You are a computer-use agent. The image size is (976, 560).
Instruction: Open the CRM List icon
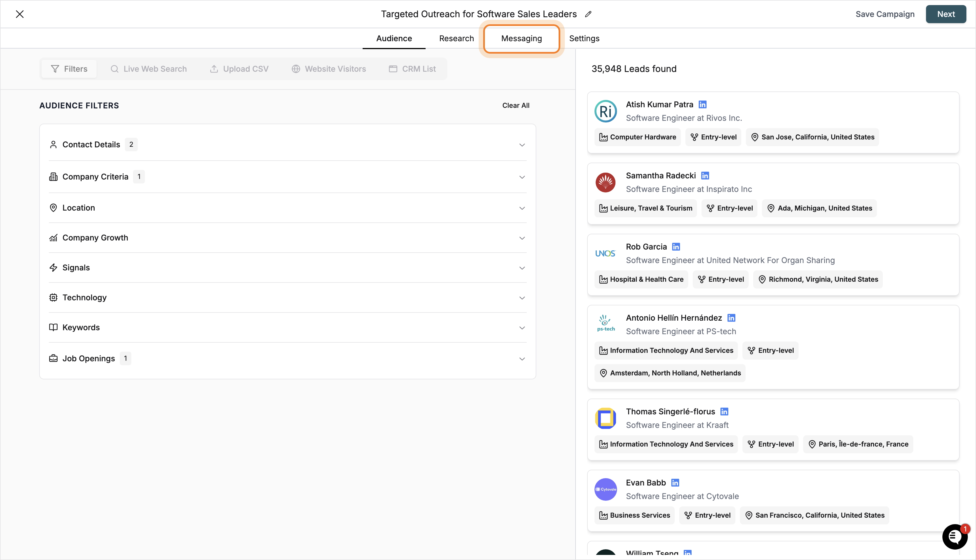click(393, 69)
